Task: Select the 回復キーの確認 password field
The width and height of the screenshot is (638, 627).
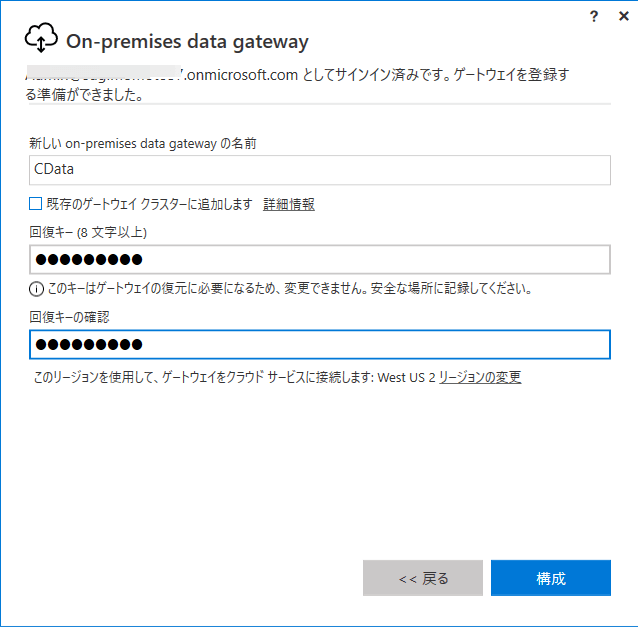Action: tap(320, 345)
